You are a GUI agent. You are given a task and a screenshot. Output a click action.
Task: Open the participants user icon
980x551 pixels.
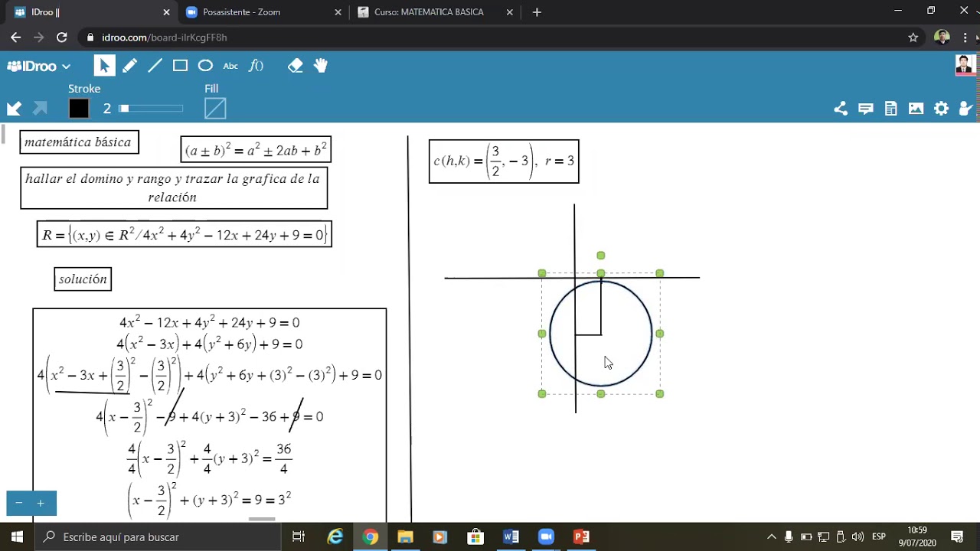pos(965,109)
